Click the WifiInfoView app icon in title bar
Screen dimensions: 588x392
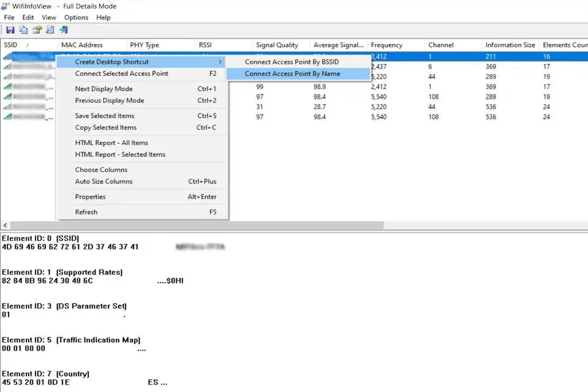6,6
